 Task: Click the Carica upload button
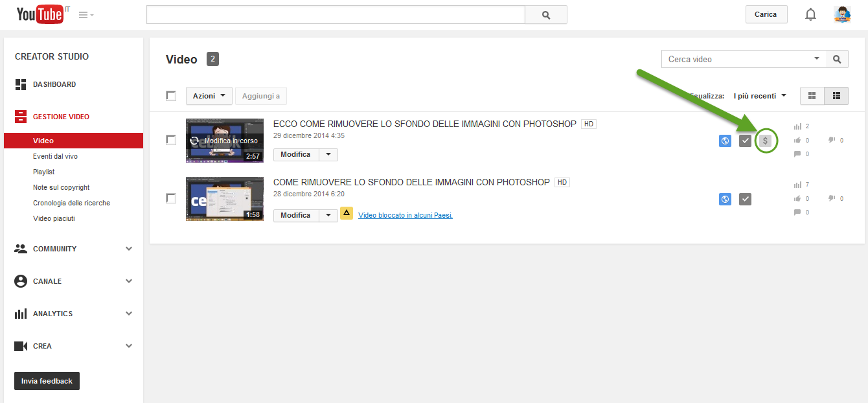(765, 14)
